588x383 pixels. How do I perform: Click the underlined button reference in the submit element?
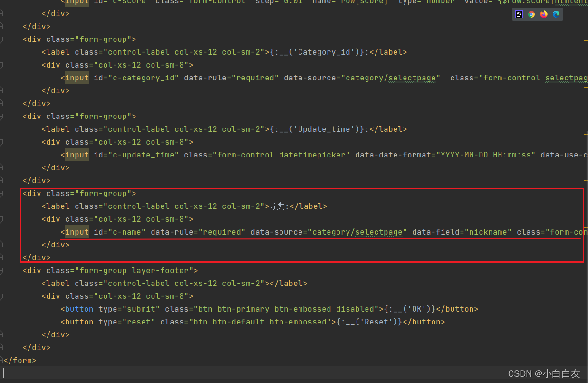(79, 309)
